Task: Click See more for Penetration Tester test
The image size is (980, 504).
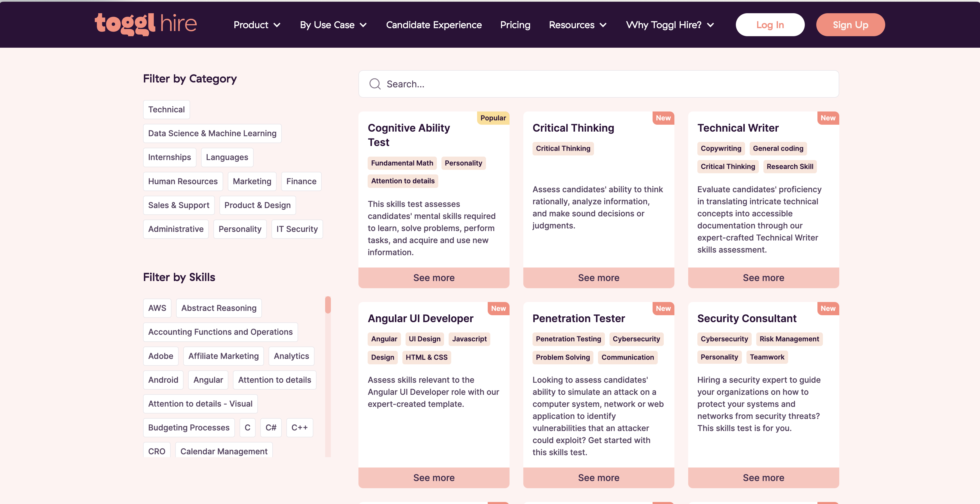Action: click(599, 477)
